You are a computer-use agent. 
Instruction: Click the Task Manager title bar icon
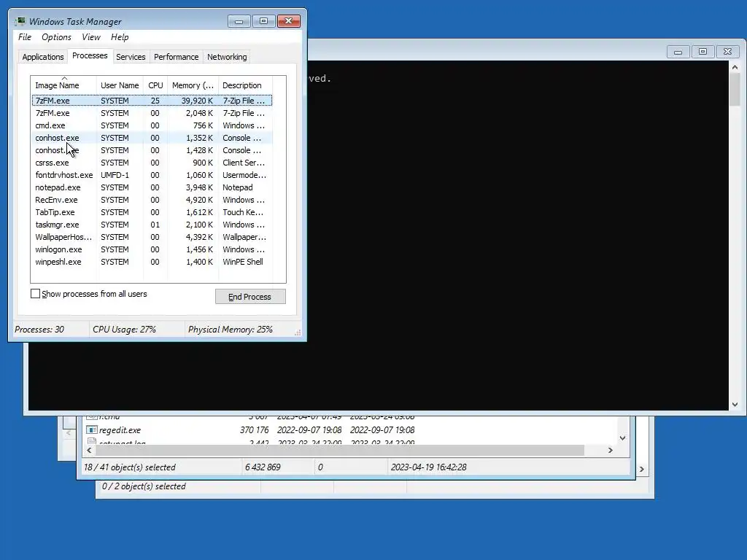20,21
